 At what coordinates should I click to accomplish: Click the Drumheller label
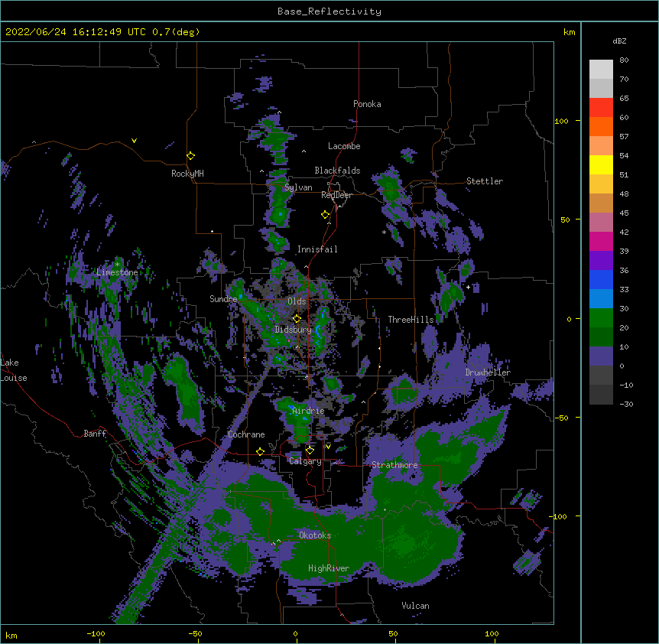488,372
